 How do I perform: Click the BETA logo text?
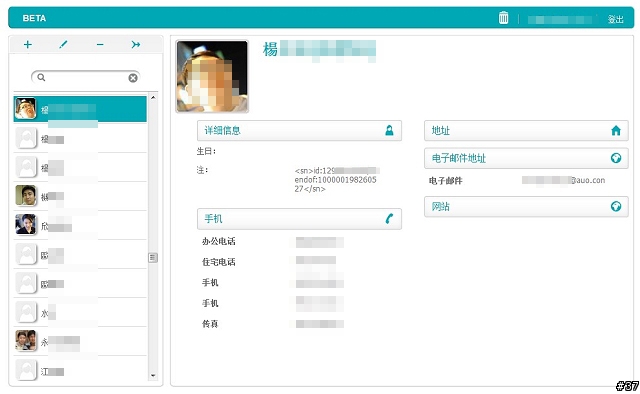tap(34, 18)
